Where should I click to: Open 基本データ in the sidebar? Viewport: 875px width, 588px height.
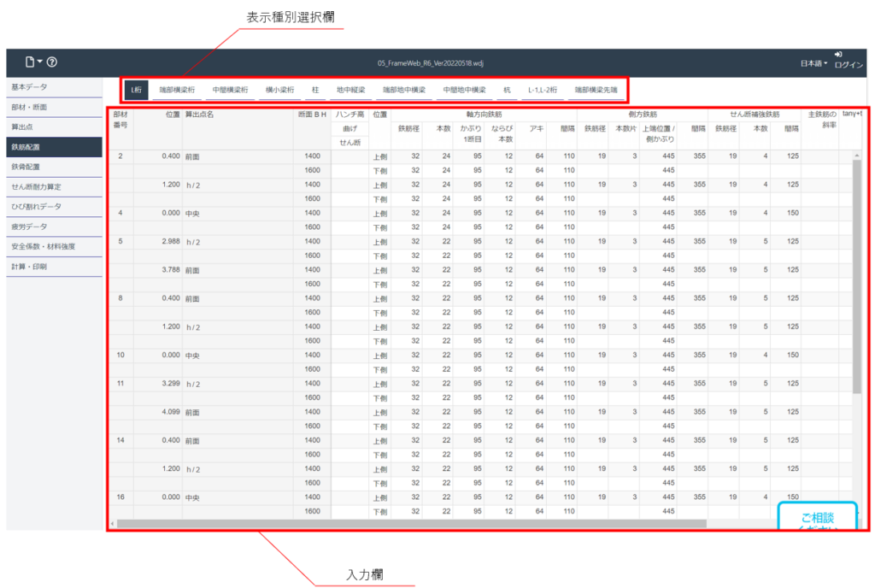[54, 87]
